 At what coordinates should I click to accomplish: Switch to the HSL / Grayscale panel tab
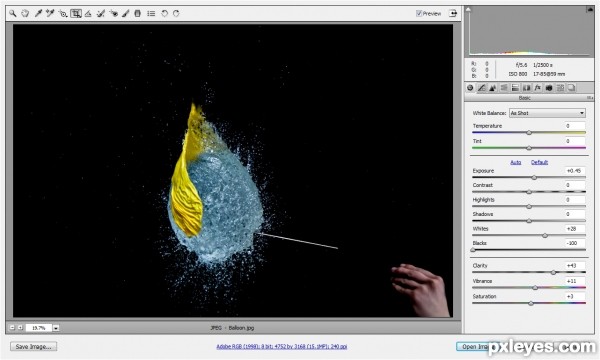504,88
